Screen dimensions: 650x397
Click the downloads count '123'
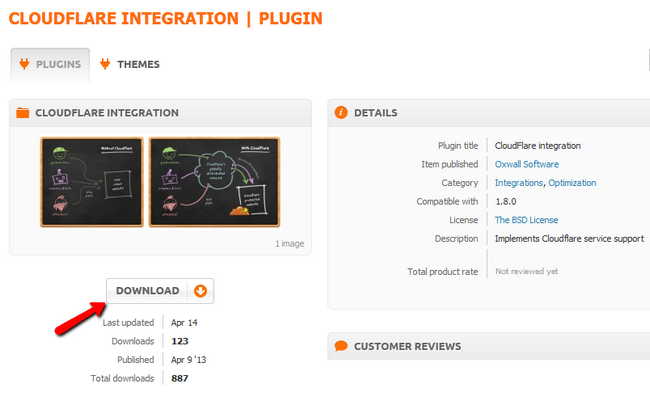[180, 341]
